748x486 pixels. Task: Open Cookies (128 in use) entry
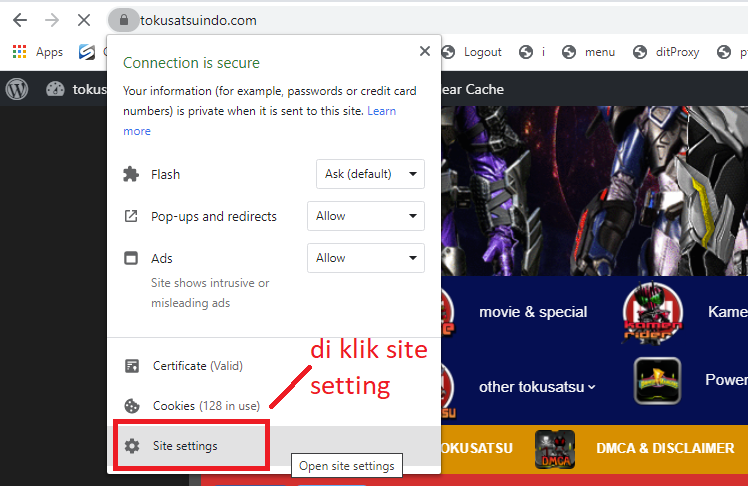click(206, 406)
